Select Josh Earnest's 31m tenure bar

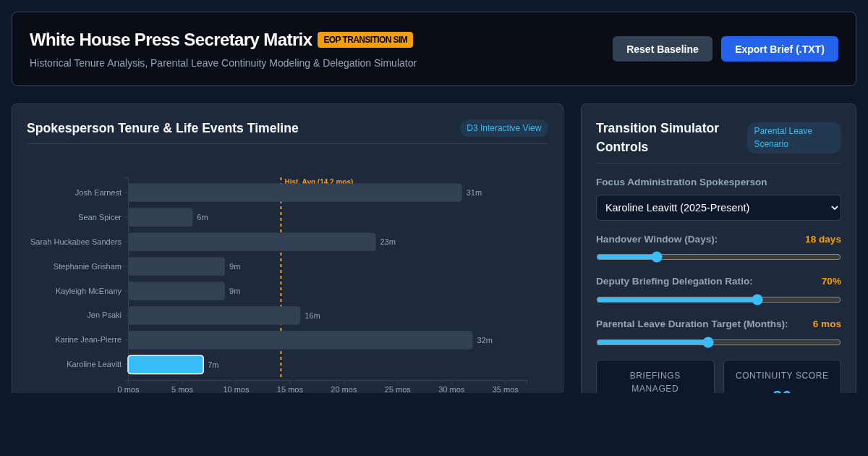pos(295,193)
